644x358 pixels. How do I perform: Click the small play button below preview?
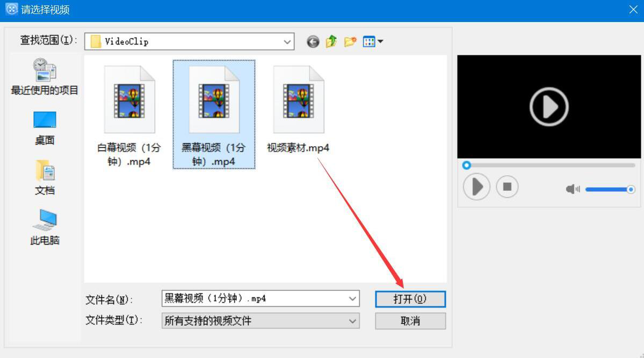476,187
